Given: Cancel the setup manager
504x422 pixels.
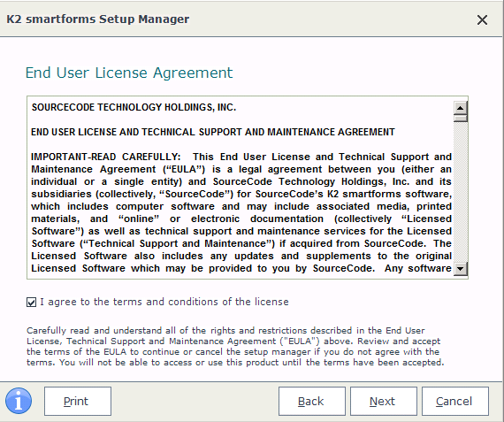Looking at the screenshot, I should pos(455,401).
